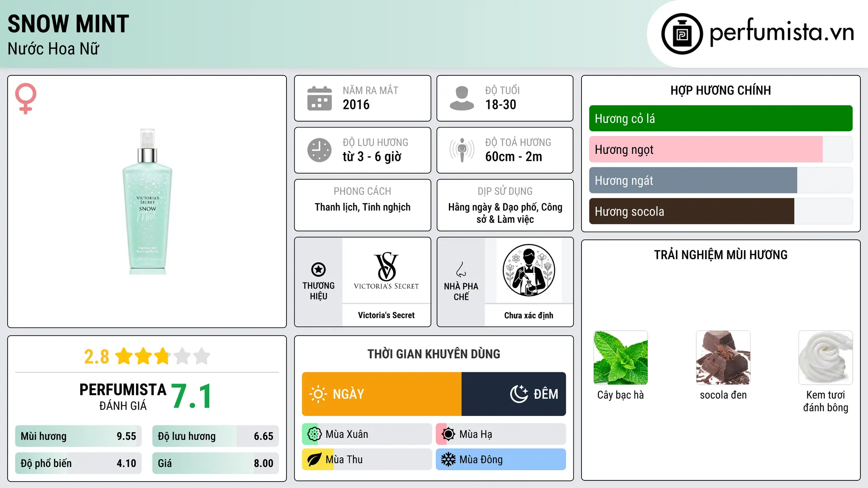Click the Kem tươi đánh bông caption
The image size is (868, 488).
(x=826, y=401)
